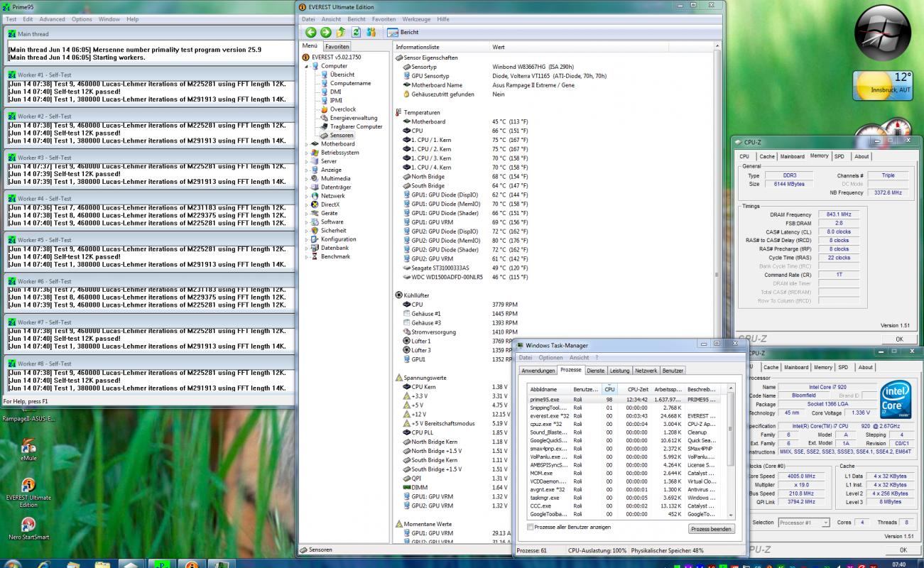Open About tab in lower CPU-Z window
This screenshot has width=924, height=568.
(865, 367)
